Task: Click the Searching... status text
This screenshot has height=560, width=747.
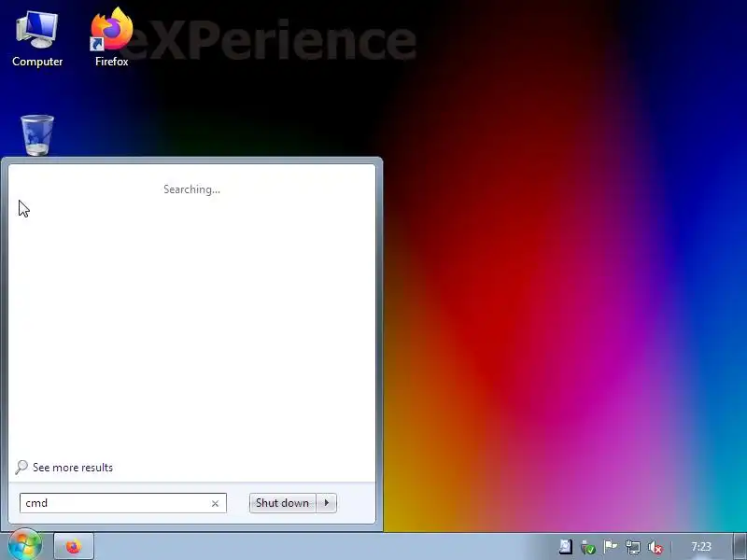Action: (x=191, y=189)
